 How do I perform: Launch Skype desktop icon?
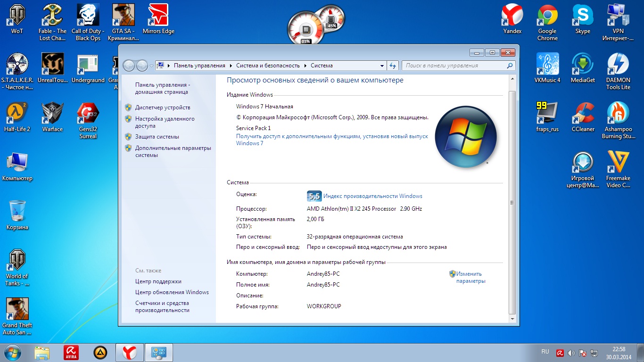583,20
